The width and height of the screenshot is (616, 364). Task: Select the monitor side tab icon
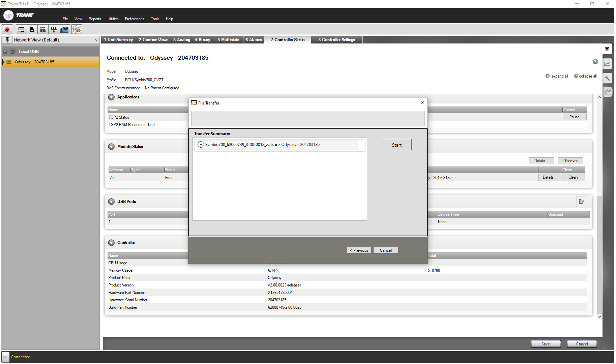(x=607, y=49)
